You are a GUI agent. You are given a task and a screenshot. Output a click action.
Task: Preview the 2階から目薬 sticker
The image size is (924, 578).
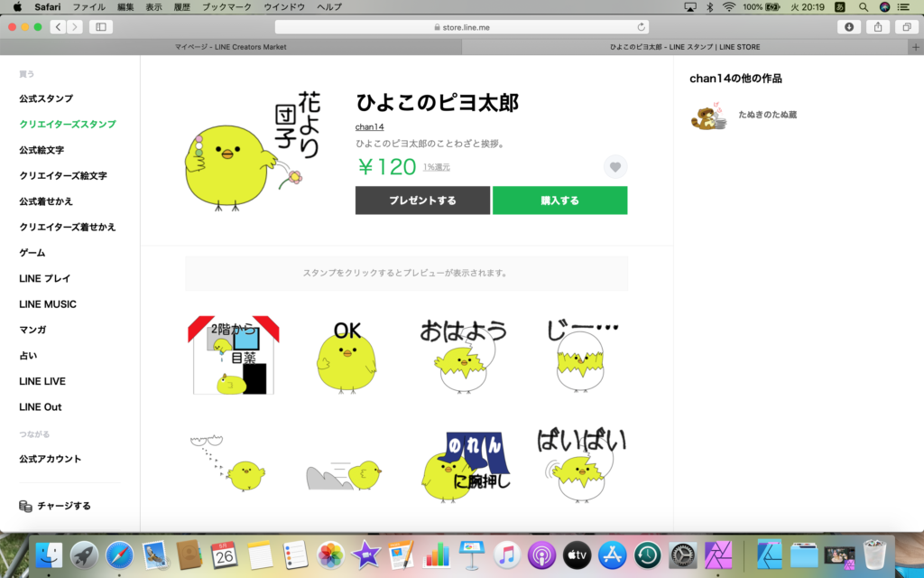click(234, 356)
